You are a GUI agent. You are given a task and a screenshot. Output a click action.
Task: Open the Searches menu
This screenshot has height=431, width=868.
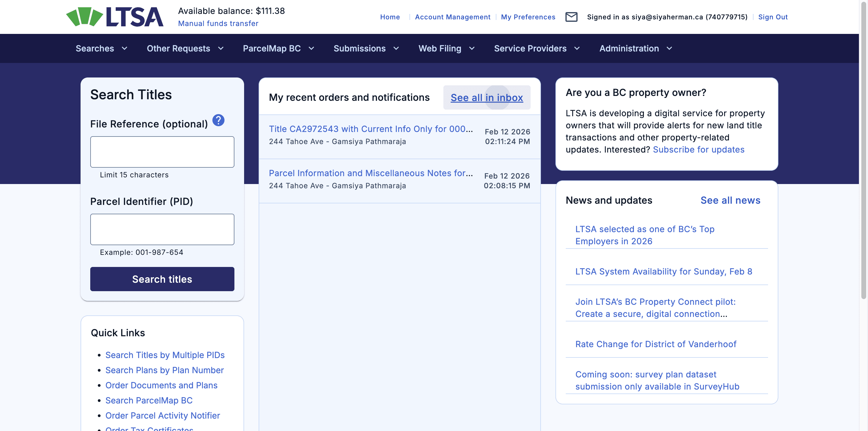click(x=95, y=48)
